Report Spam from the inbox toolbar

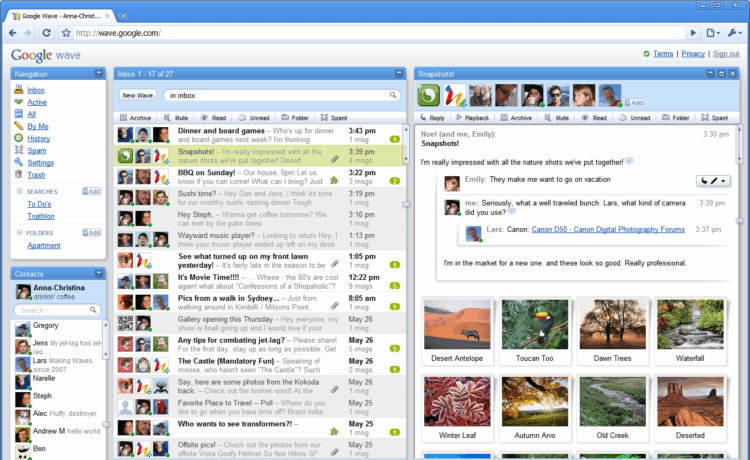334,118
